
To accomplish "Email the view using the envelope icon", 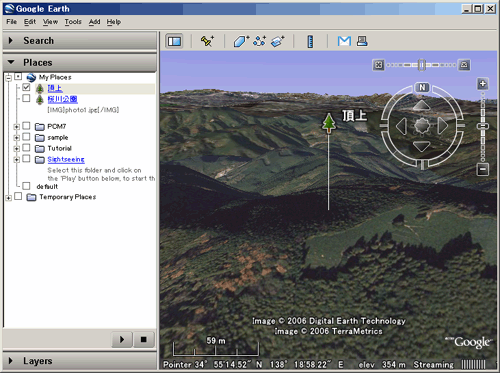I will click(344, 41).
